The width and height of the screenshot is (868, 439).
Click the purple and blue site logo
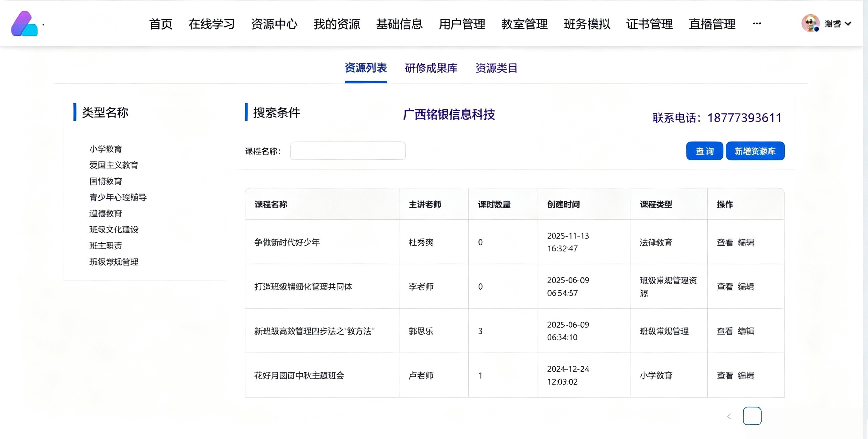coord(24,24)
